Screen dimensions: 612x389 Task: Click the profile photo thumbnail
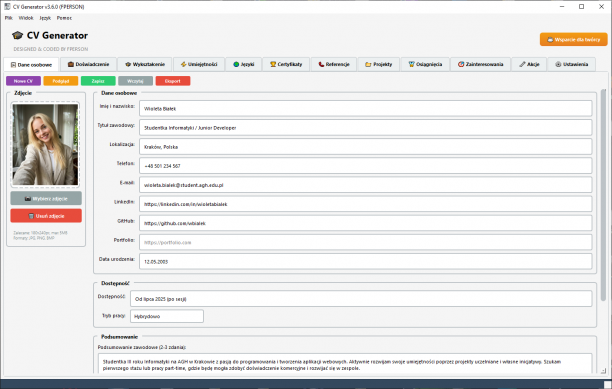45,144
